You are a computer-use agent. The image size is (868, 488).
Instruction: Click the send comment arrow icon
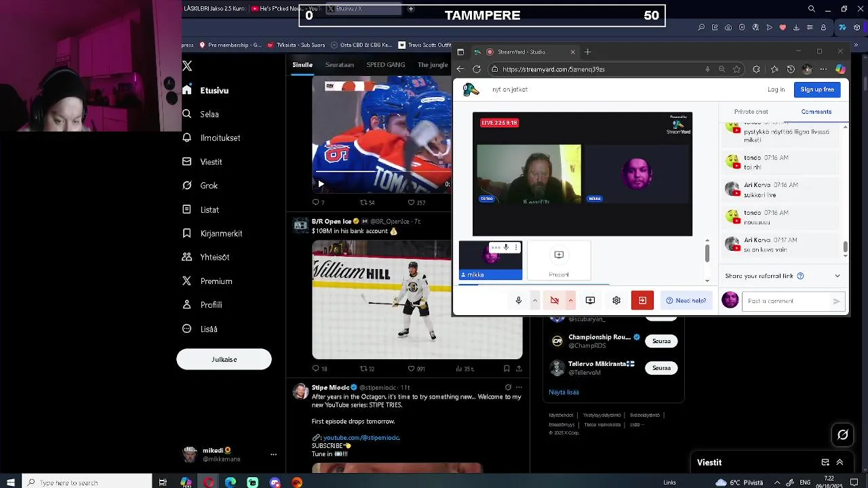[837, 301]
